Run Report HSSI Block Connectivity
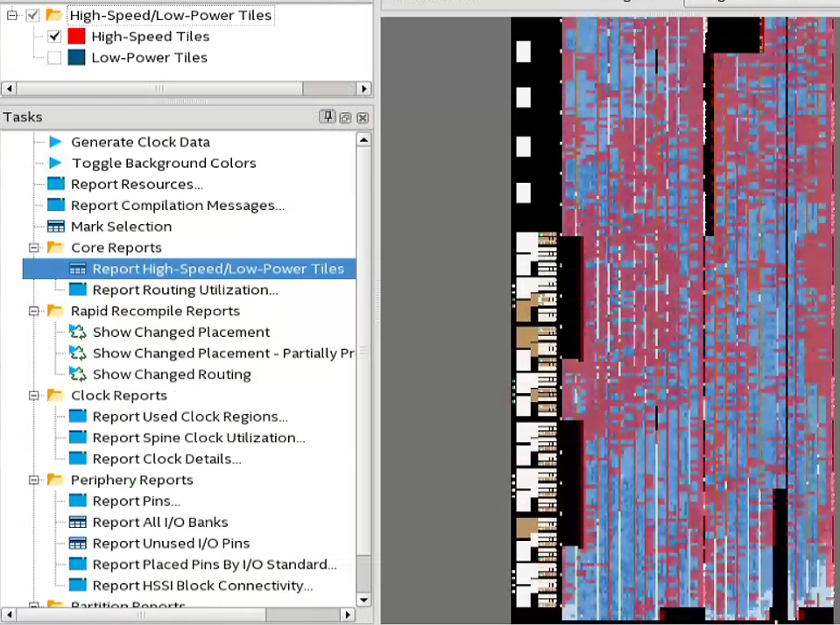840x625 pixels. coord(201,586)
